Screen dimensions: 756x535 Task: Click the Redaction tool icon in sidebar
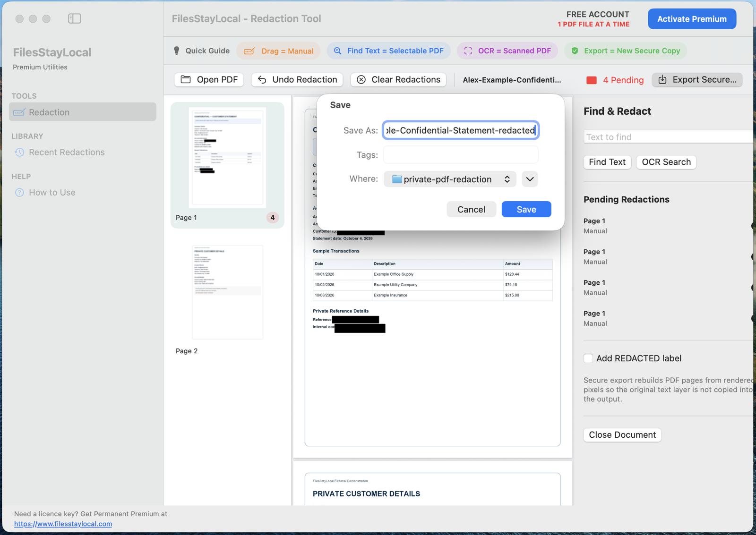[x=19, y=112]
